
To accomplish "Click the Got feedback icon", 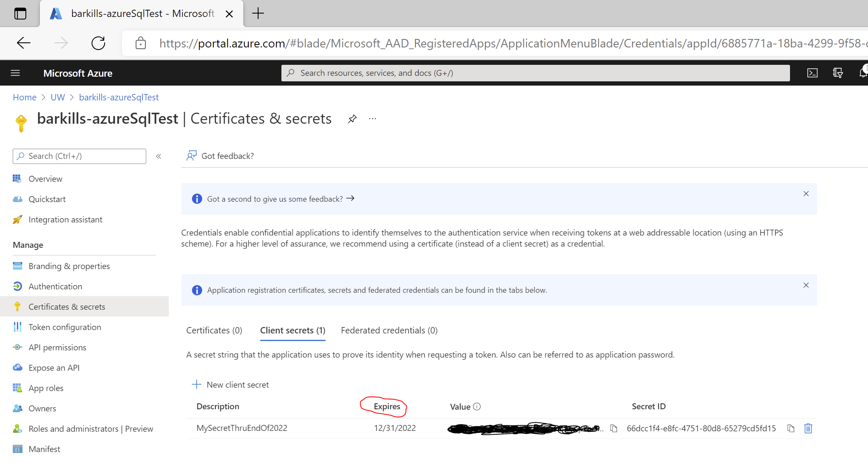I will tap(192, 156).
